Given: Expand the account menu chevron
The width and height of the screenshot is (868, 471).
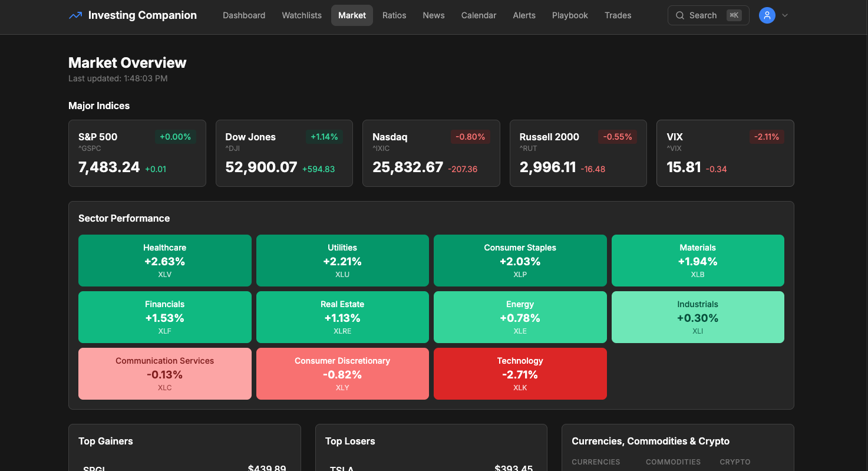Looking at the screenshot, I should (x=785, y=15).
